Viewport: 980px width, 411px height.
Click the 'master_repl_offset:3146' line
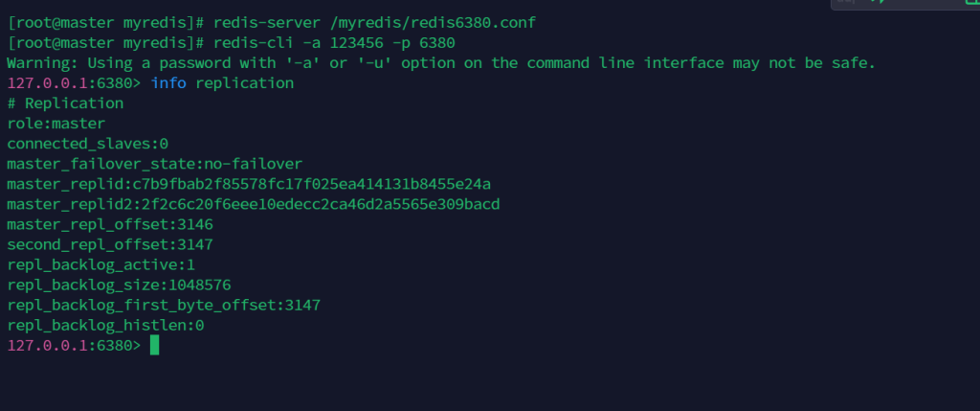click(109, 224)
